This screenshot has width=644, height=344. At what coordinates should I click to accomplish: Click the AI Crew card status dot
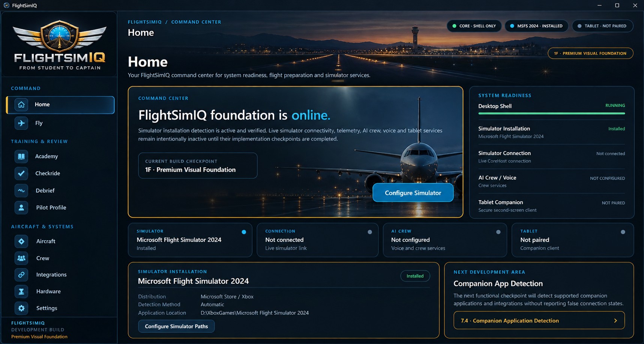(x=498, y=232)
